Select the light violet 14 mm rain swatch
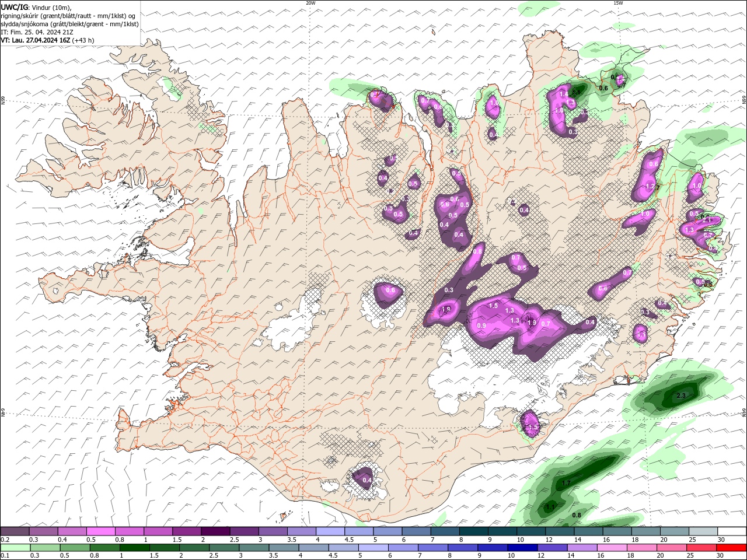 pos(582,548)
